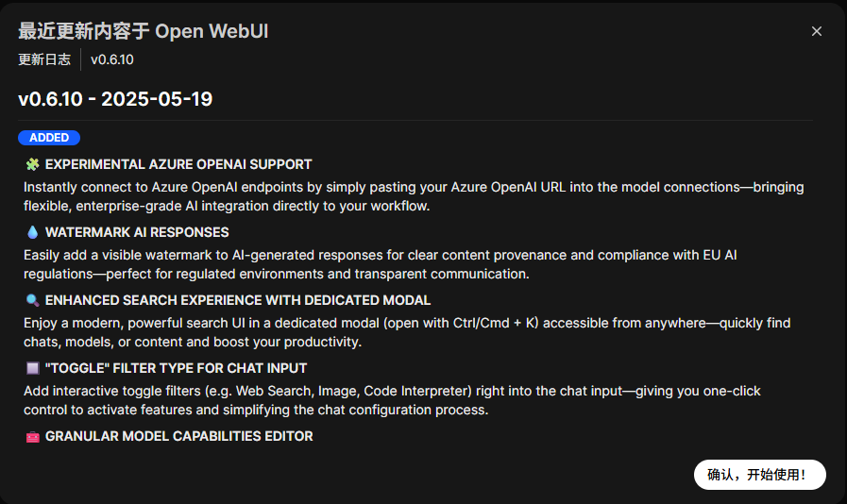This screenshot has width=847, height=504.
Task: Click the v0.6.10 version label beside 更新日志
Action: tap(112, 59)
